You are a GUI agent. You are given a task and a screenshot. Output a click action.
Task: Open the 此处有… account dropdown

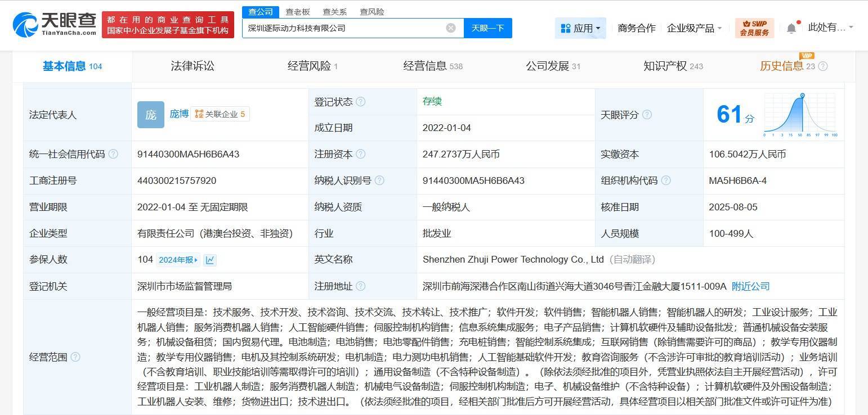tap(831, 28)
